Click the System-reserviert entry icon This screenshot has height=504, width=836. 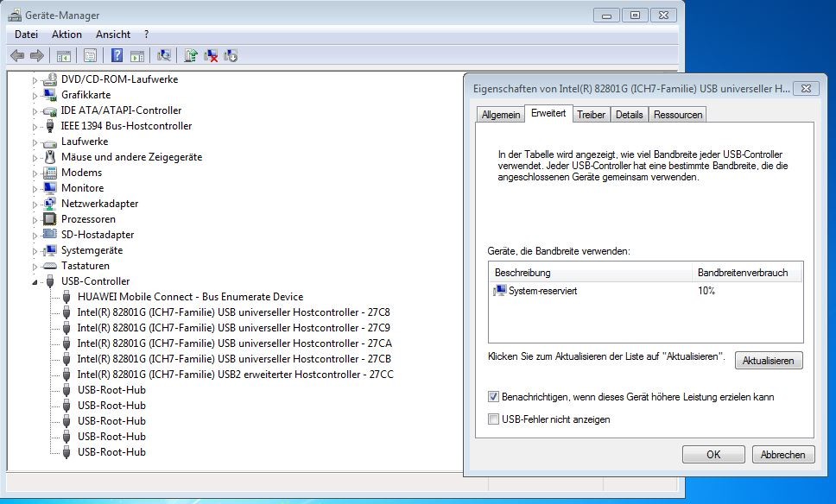point(499,290)
